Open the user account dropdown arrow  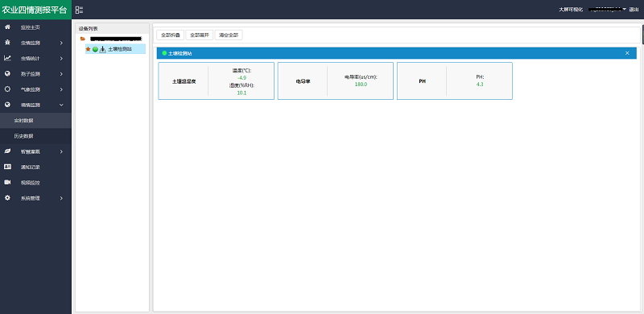[625, 10]
